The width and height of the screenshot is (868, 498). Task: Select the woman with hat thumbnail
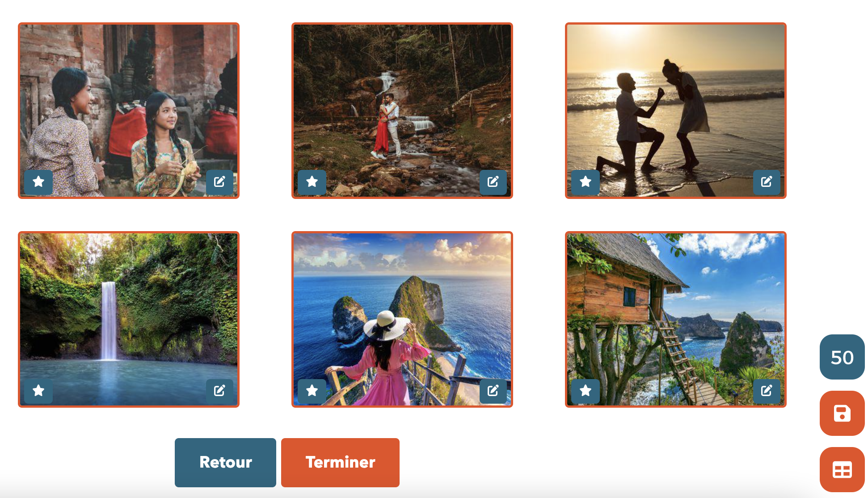(x=402, y=319)
